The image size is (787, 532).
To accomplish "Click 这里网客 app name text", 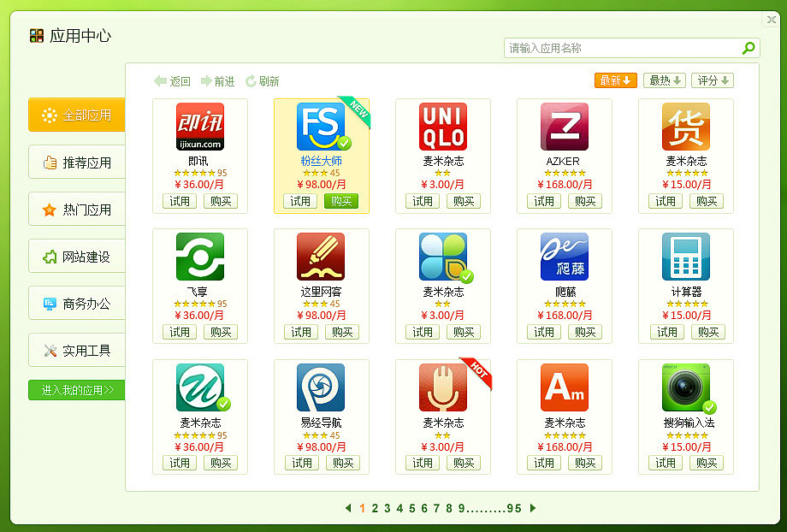I will point(322,292).
